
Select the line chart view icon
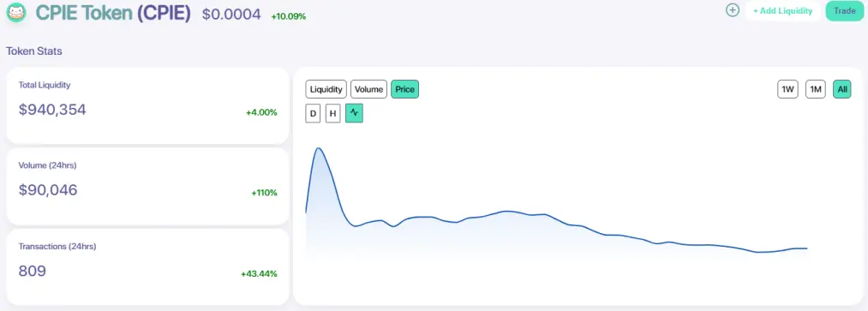[354, 113]
